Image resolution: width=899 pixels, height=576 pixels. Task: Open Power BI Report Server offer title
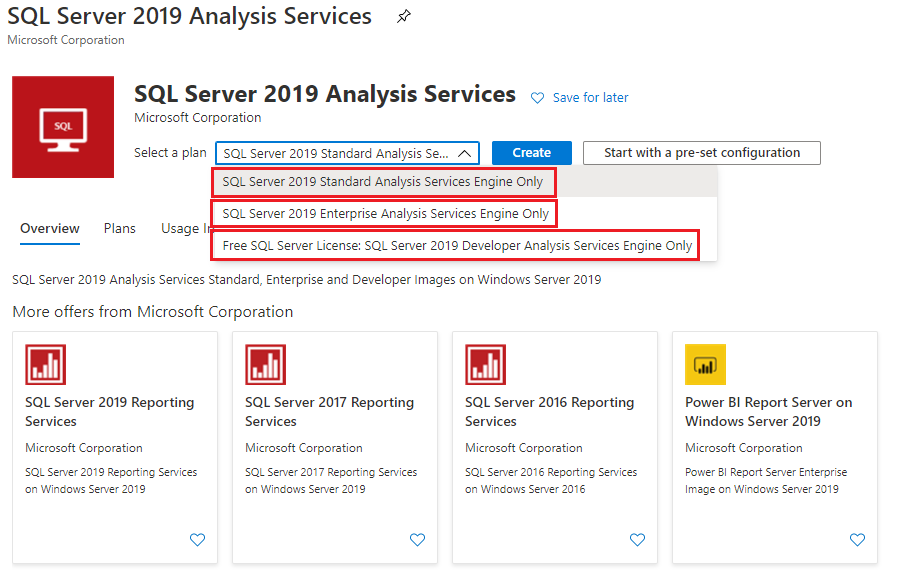click(x=768, y=412)
